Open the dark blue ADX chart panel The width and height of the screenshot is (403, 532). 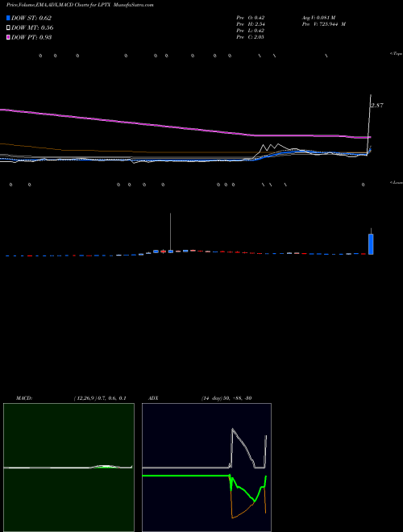click(206, 468)
